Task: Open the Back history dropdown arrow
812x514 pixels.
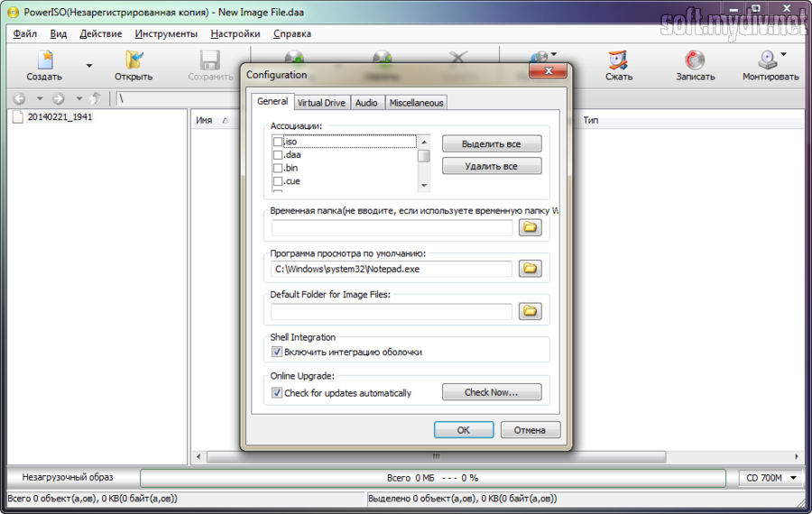Action: tap(40, 98)
